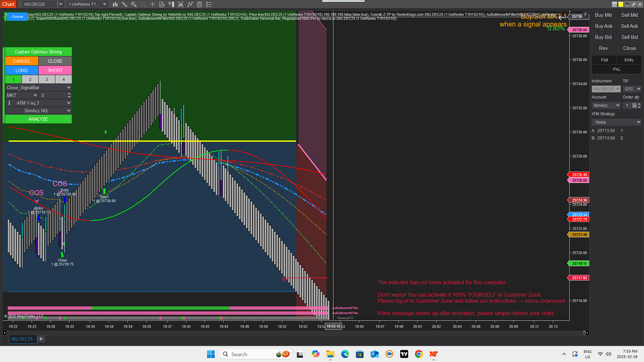The width and height of the screenshot is (644, 362).
Task: Click the pink SHORT button
Action: click(55, 70)
